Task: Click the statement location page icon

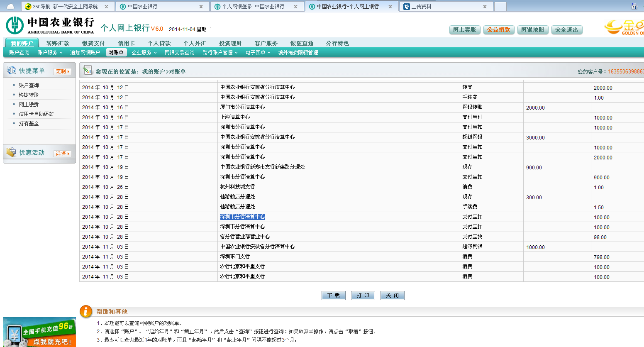Action: pyautogui.click(x=87, y=71)
